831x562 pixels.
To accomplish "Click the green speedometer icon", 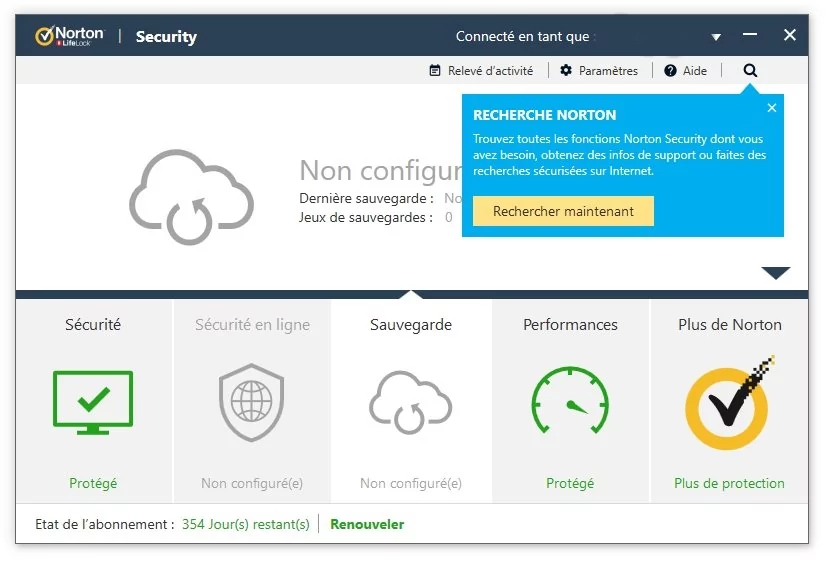I will 570,400.
